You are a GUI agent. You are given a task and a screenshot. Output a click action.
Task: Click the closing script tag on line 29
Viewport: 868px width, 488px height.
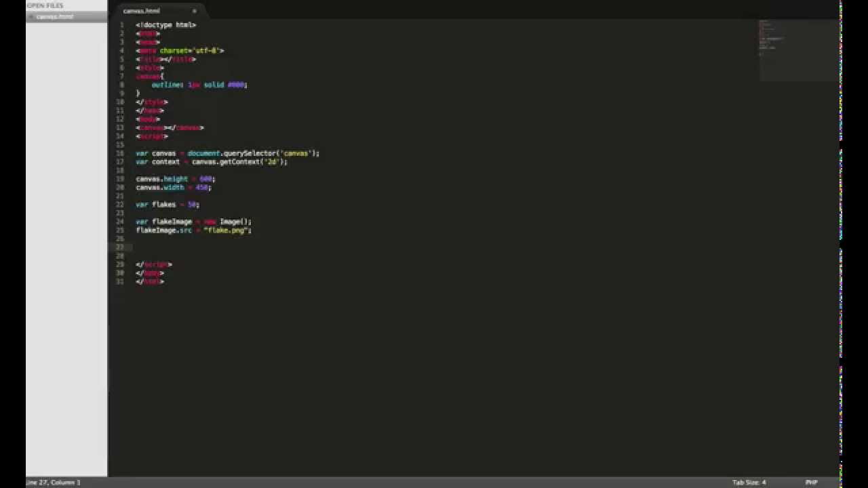coord(154,264)
